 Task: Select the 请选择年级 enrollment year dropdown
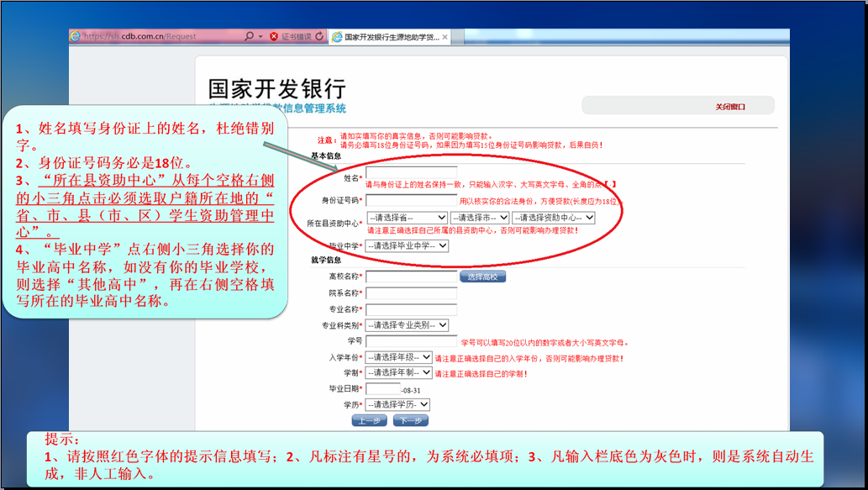pos(398,357)
